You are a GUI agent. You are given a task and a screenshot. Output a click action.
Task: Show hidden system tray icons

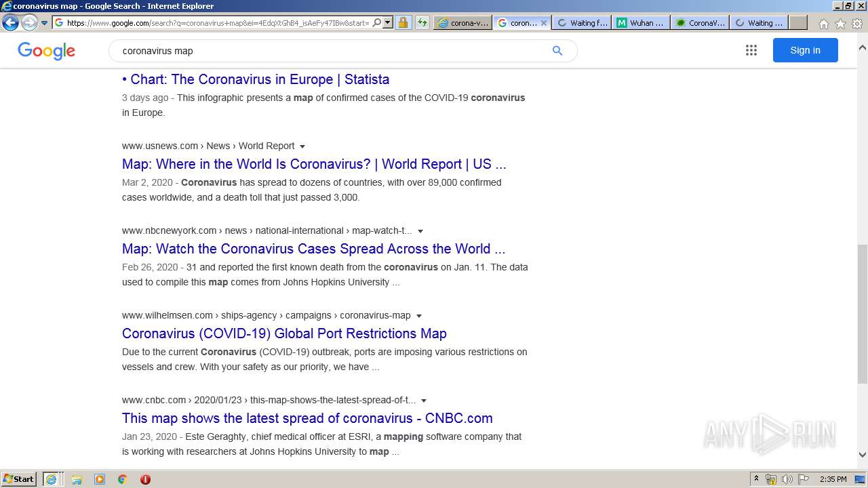click(757, 479)
